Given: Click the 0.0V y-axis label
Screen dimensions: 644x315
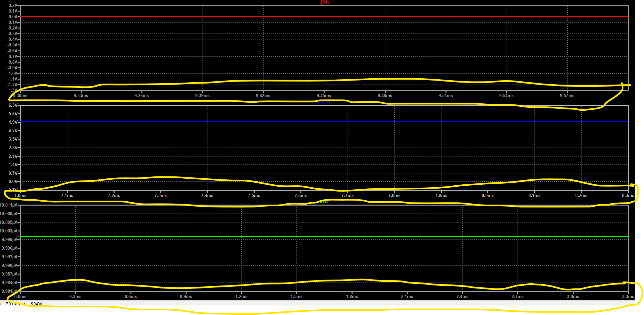Looking at the screenshot, I should click(13, 181).
